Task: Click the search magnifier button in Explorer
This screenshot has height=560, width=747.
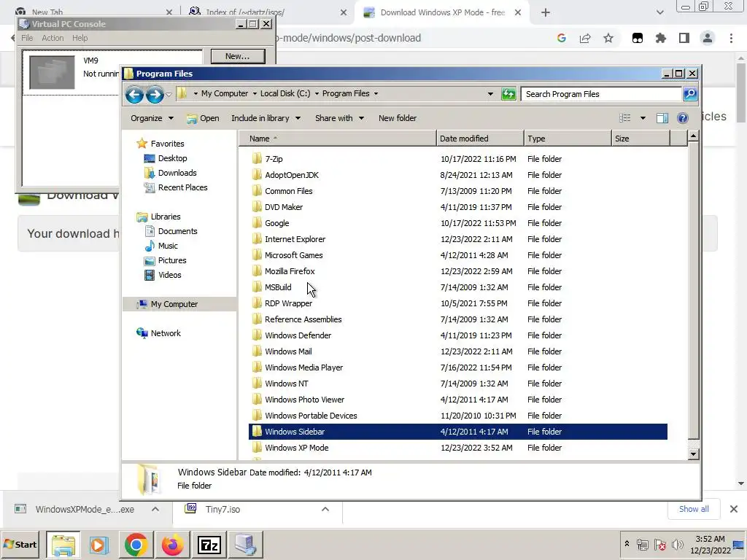Action: [690, 94]
